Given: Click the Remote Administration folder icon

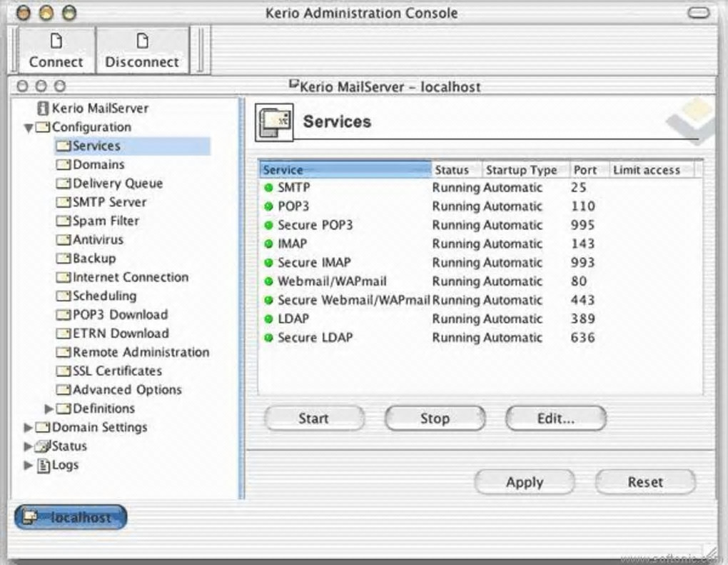Looking at the screenshot, I should [63, 352].
